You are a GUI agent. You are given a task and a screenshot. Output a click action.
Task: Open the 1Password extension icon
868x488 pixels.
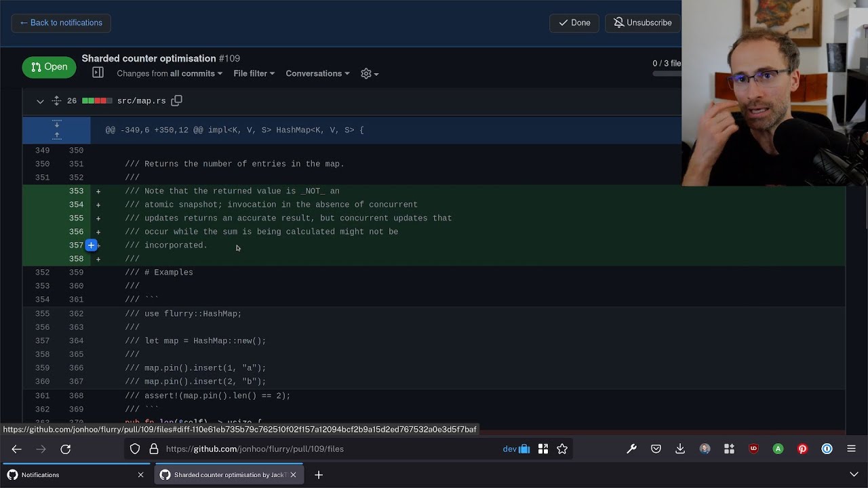click(827, 449)
